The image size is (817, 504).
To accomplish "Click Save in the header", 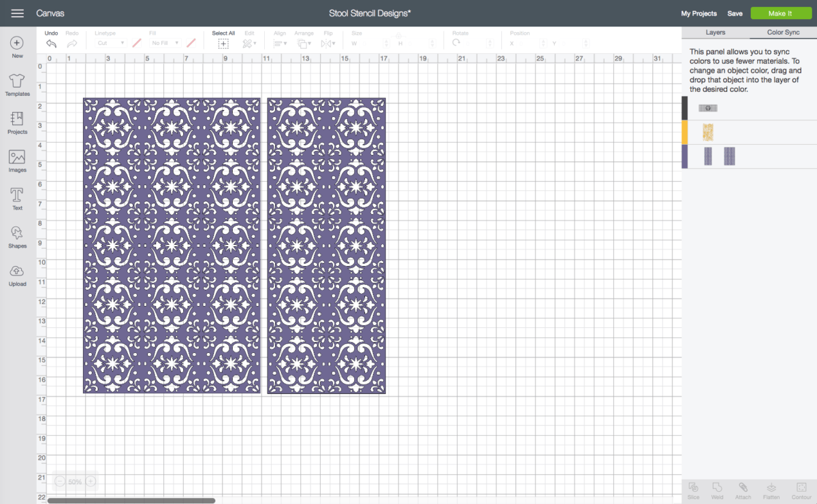I will (735, 14).
